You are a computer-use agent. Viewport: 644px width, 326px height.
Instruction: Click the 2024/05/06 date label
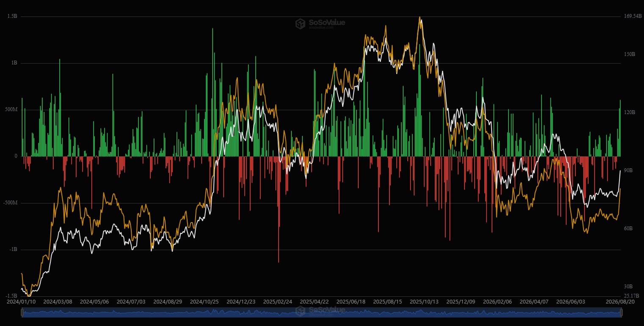coord(95,302)
